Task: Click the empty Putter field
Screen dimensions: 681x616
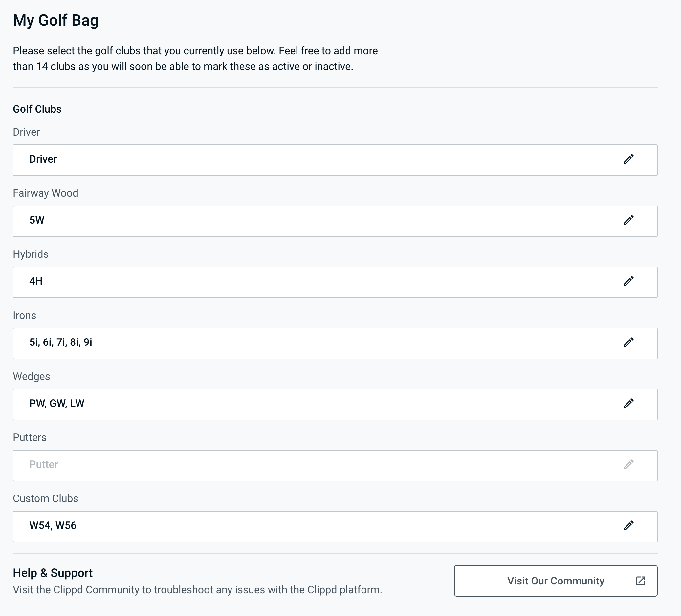Action: (x=304, y=465)
